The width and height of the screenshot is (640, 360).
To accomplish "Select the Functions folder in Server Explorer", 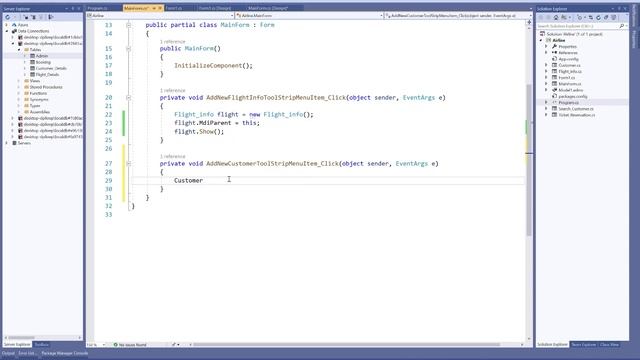I will pos(38,93).
